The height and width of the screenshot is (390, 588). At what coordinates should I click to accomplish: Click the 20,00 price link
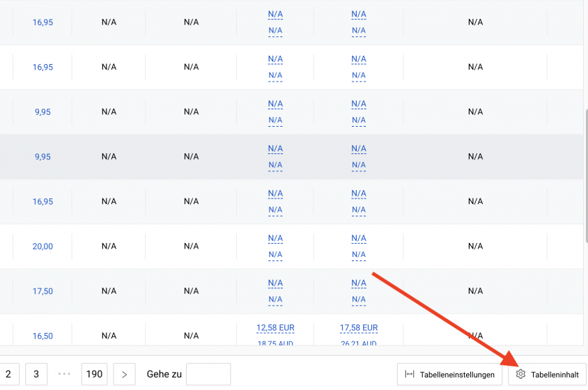42,247
